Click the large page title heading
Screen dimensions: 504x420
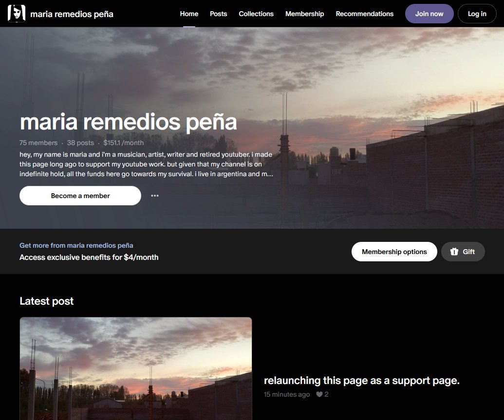tap(128, 122)
